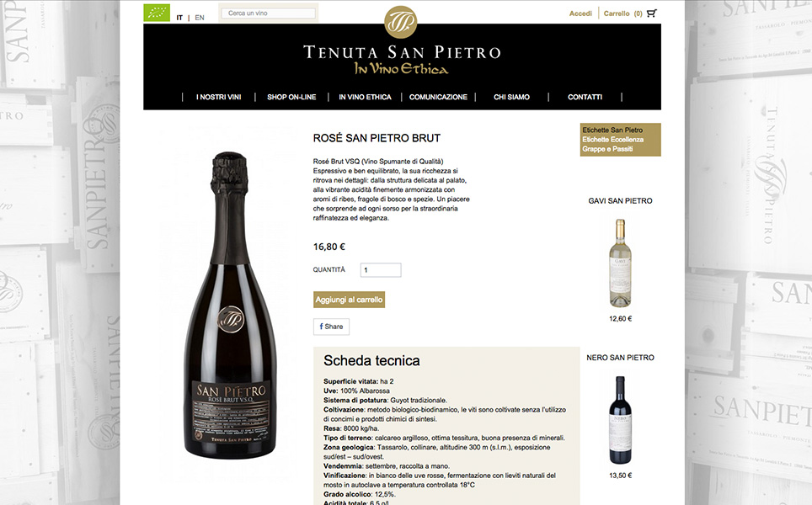Select the Etichette Eccellenza category link
Viewport: 812px width, 505px height.
pos(612,140)
